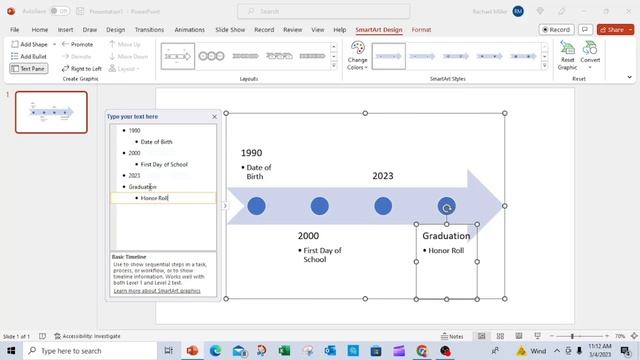Click 'Date of Birth' bullet in text pane
The height and width of the screenshot is (360, 640).
[x=156, y=142]
